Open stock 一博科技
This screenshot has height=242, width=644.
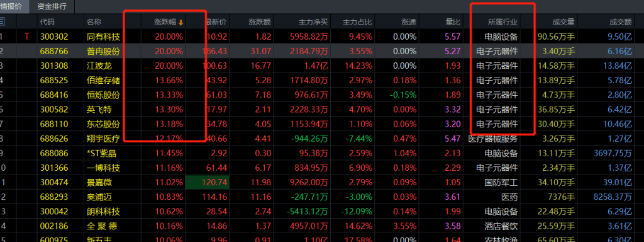[x=104, y=168]
